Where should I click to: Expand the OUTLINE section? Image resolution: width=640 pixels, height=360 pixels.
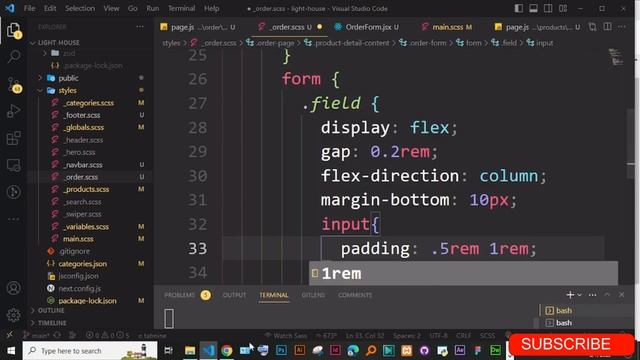click(x=51, y=310)
